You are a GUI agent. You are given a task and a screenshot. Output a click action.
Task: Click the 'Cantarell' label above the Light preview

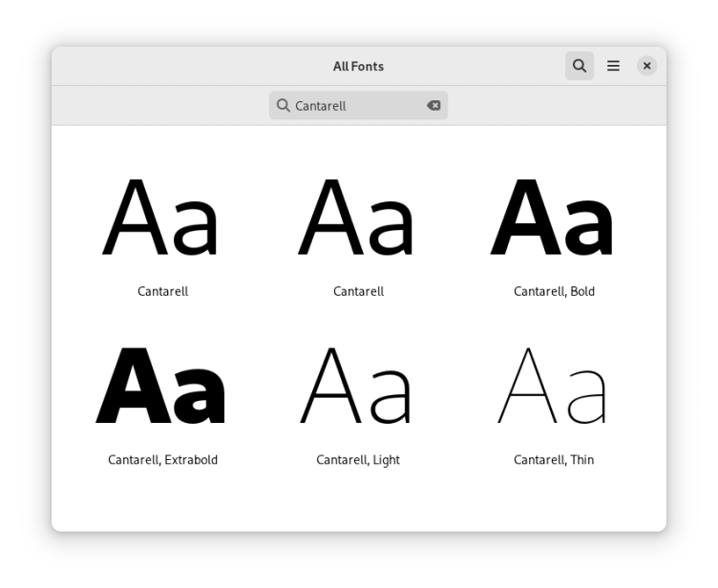click(358, 291)
